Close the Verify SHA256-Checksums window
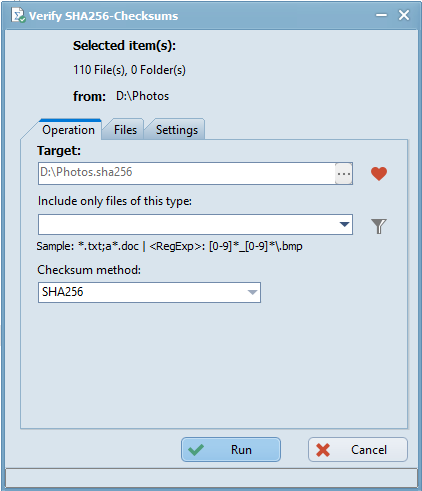This screenshot has height=491, width=422. click(x=404, y=15)
